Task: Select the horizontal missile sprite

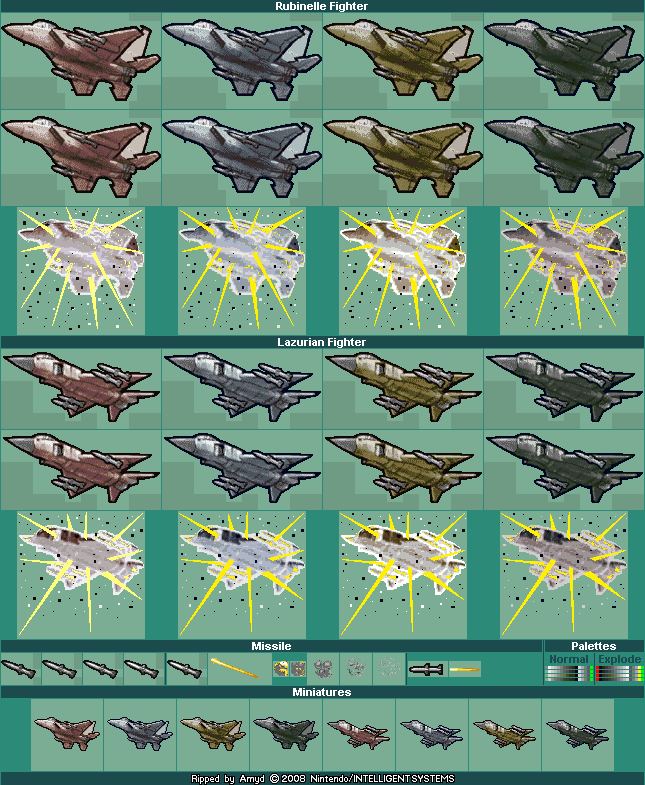Action: pyautogui.click(x=426, y=669)
